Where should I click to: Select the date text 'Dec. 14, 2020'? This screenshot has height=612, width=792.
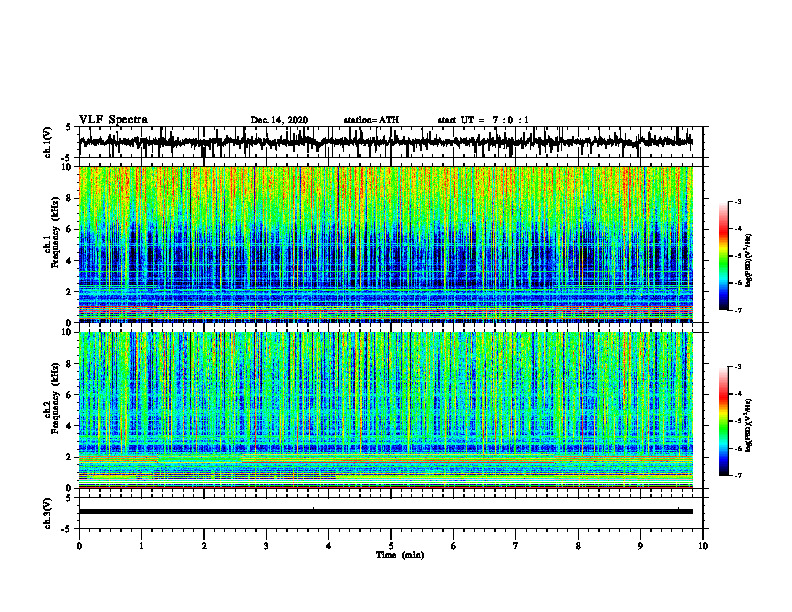tap(279, 120)
